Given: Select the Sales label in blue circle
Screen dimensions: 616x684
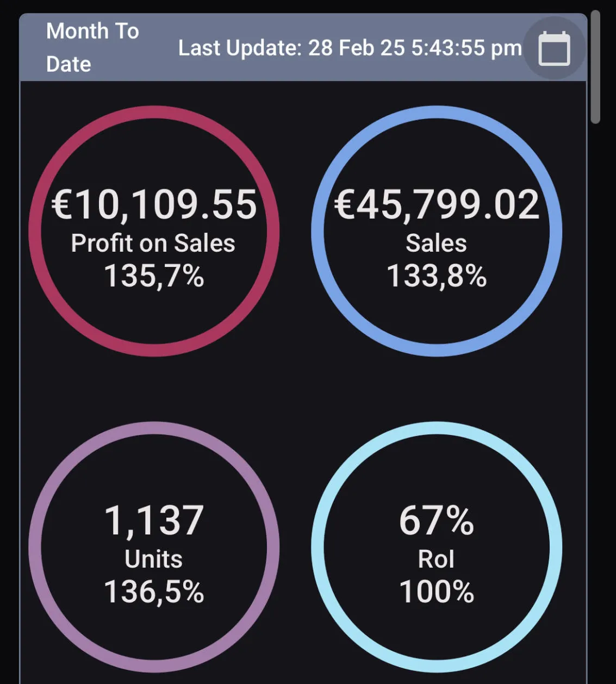Looking at the screenshot, I should pos(436,243).
